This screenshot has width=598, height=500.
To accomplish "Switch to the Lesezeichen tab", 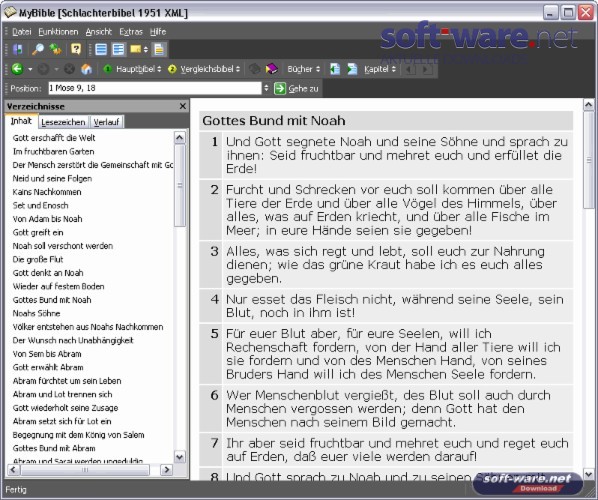I will coord(63,122).
